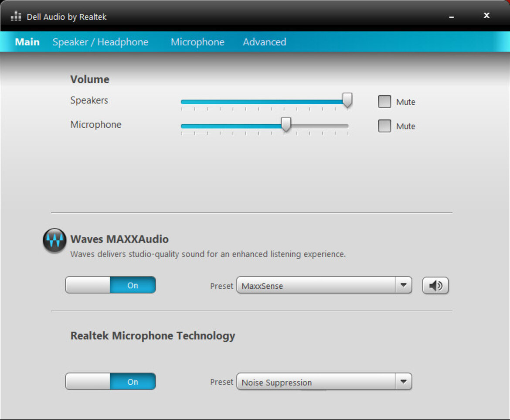The width and height of the screenshot is (510, 420).
Task: Select the Advanced tab
Action: (265, 42)
